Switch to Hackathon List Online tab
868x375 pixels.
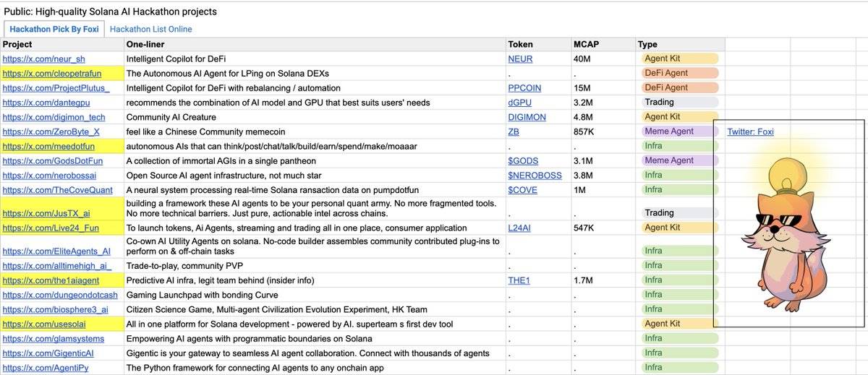coord(150,29)
